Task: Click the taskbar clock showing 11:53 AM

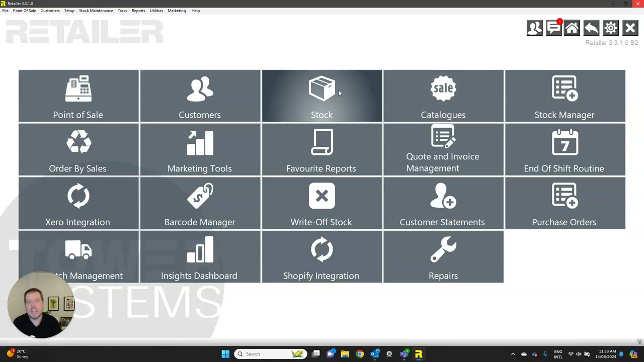Action: point(606,354)
